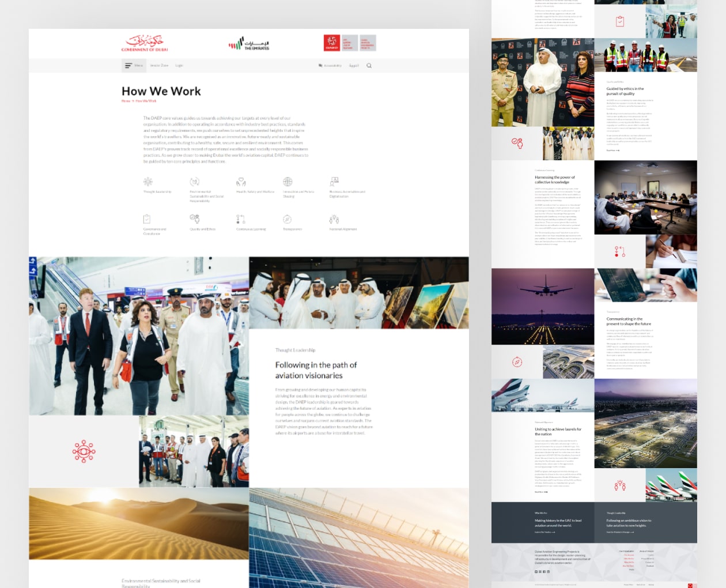Click 'Harnessing the power of collective knowledge' heading

(555, 180)
